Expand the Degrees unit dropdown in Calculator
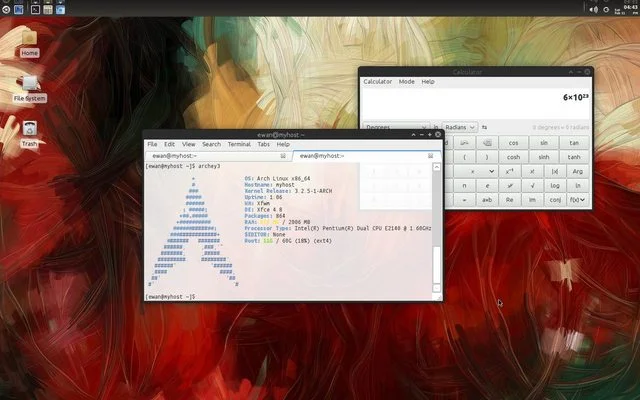 tap(396, 127)
